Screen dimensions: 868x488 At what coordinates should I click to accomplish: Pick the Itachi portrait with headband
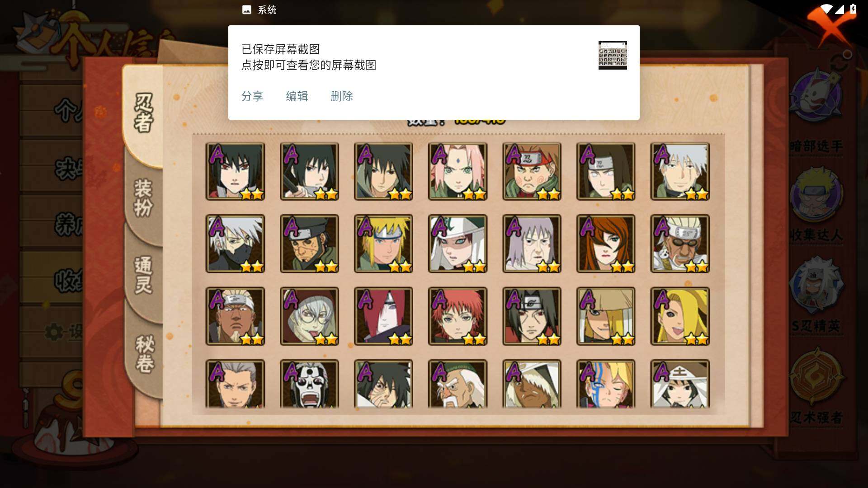pos(532,316)
